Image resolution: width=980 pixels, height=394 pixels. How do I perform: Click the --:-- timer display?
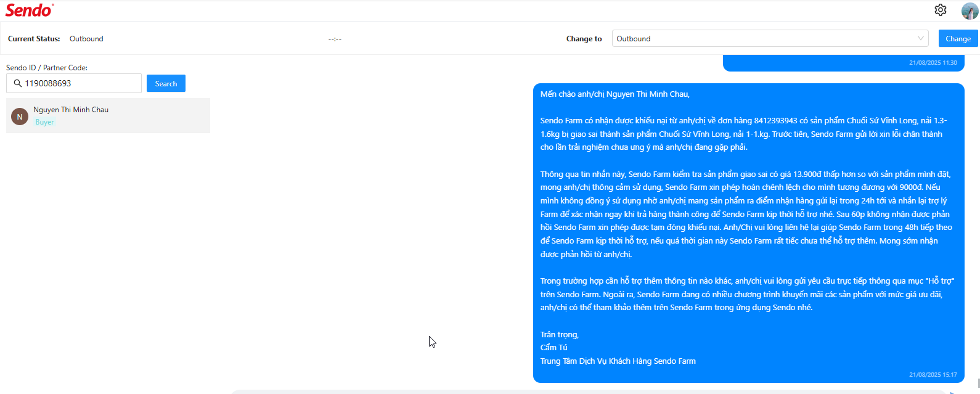335,39
